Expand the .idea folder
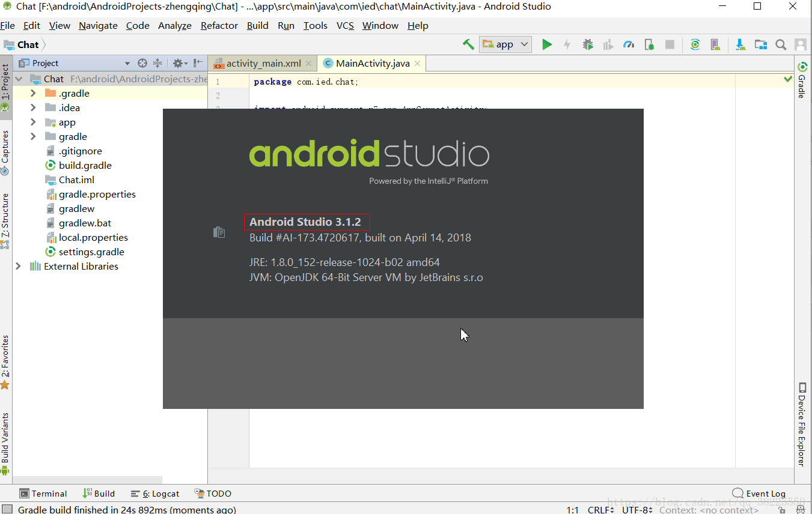The image size is (812, 514). [x=34, y=107]
